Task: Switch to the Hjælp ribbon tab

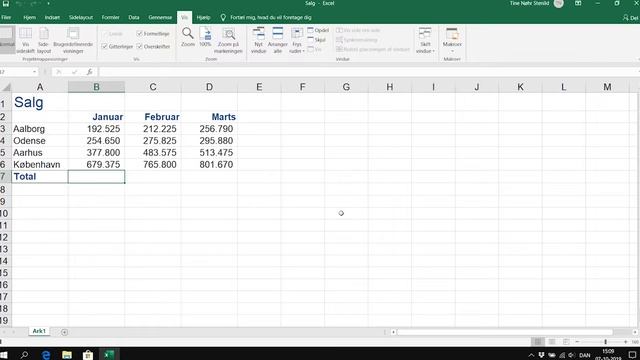Action: click(203, 18)
